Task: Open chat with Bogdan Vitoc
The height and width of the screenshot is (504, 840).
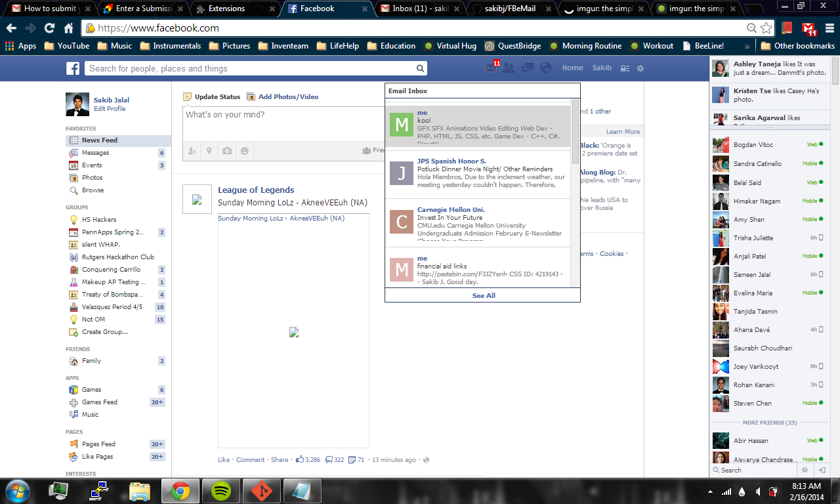Action: 768,145
